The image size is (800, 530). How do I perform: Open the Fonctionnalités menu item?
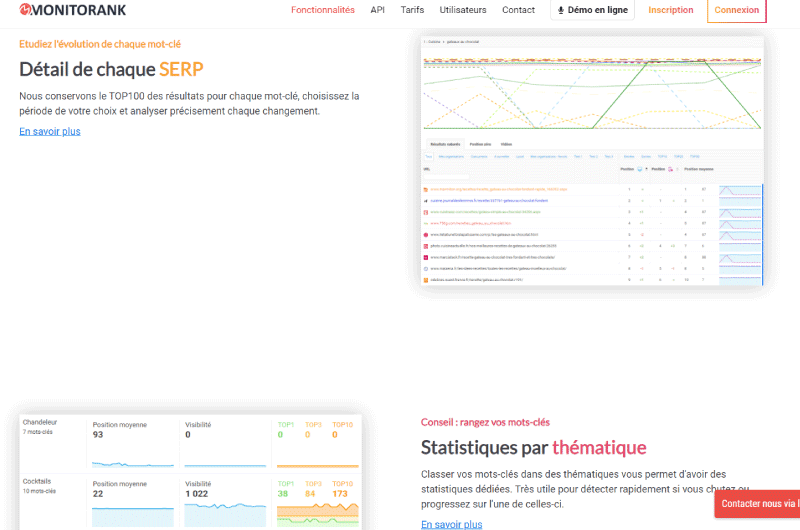pos(322,10)
